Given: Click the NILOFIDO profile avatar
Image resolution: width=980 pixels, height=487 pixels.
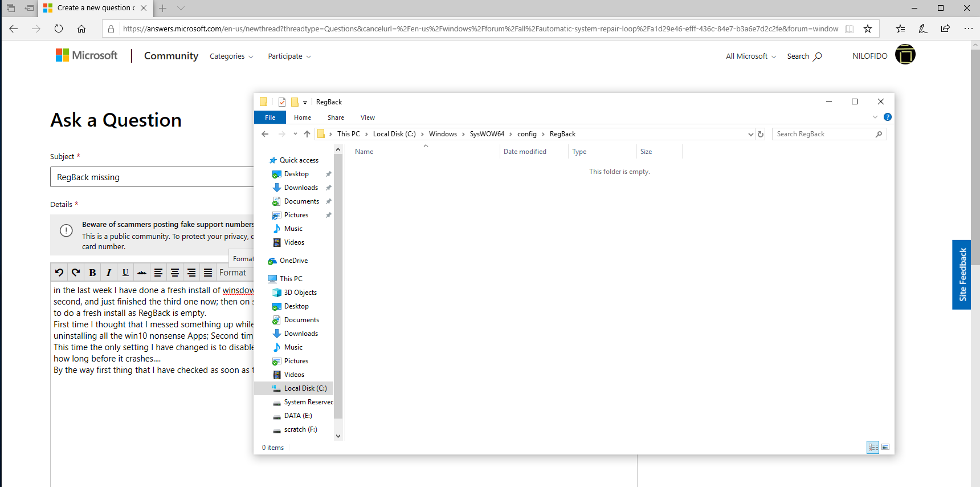Looking at the screenshot, I should pos(905,55).
